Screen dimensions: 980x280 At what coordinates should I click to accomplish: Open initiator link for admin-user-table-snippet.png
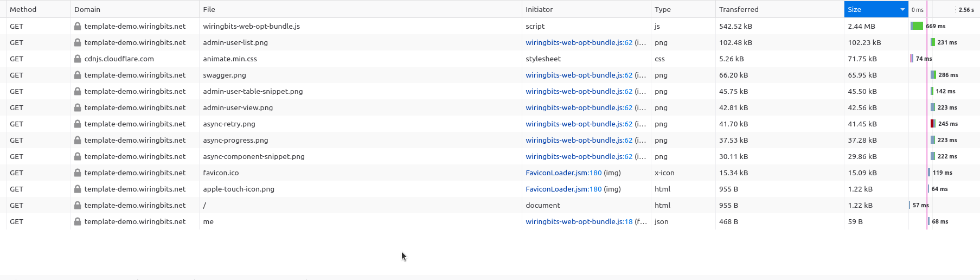(579, 91)
